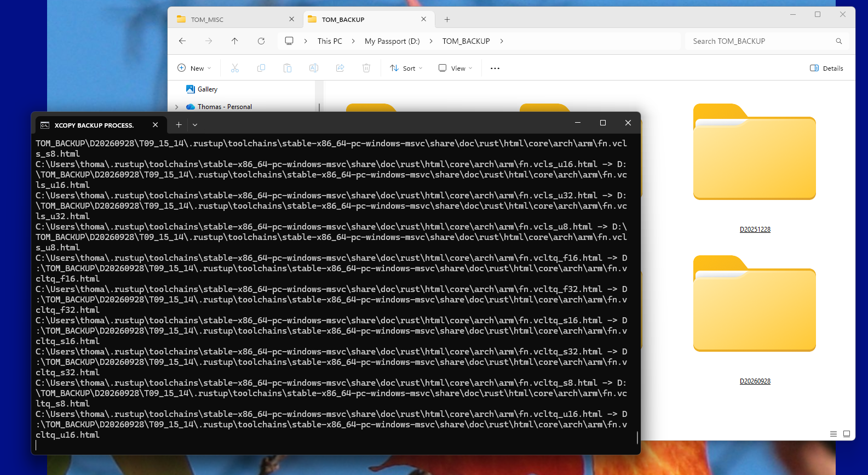The height and width of the screenshot is (475, 868).
Task: Open the View dropdown
Action: pos(456,68)
